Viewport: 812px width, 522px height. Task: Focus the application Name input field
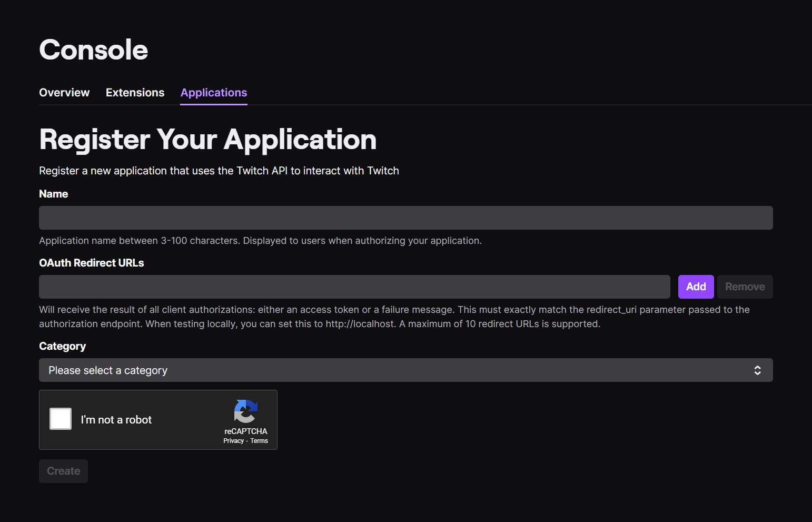click(x=405, y=218)
